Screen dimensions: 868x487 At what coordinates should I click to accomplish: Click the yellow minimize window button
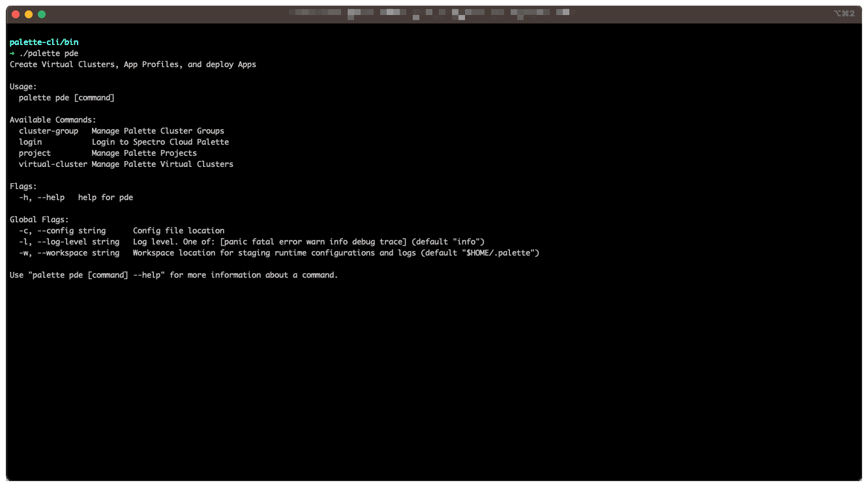[x=29, y=14]
